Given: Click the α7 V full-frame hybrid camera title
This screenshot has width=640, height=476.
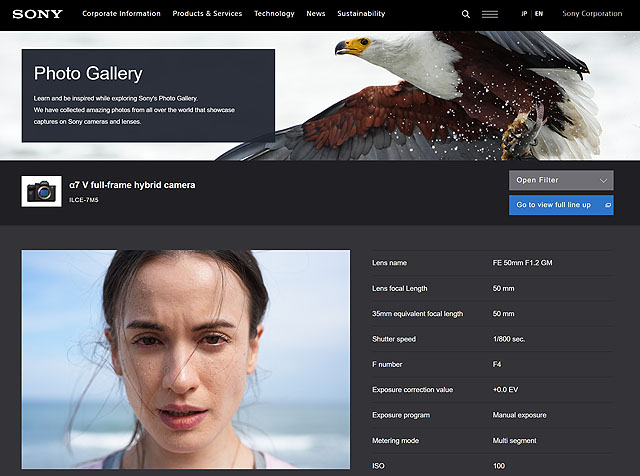Looking at the screenshot, I should pos(132,185).
